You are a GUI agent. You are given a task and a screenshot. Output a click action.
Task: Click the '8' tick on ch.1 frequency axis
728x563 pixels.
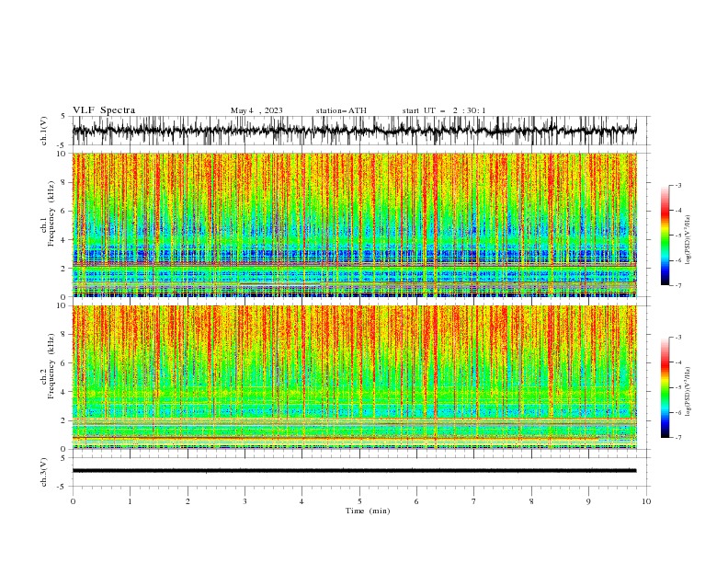point(64,182)
